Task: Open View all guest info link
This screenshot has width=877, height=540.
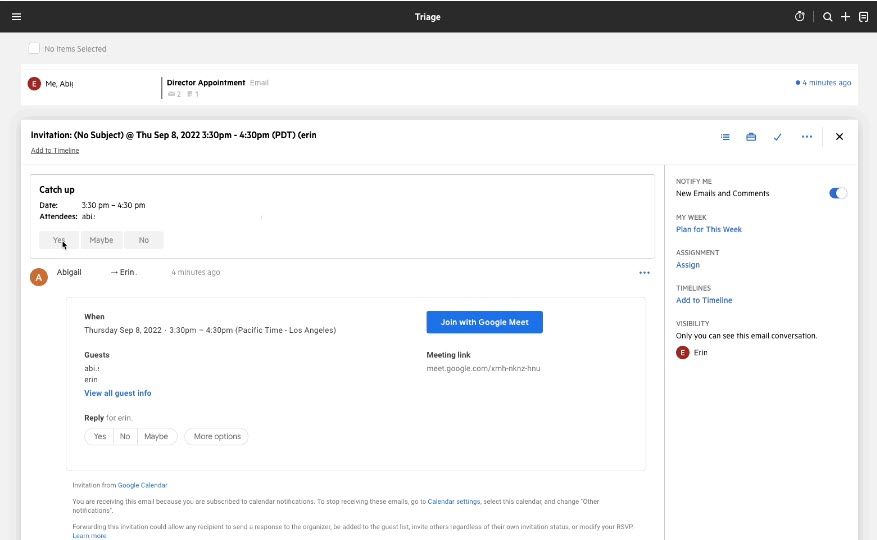Action: 118,393
